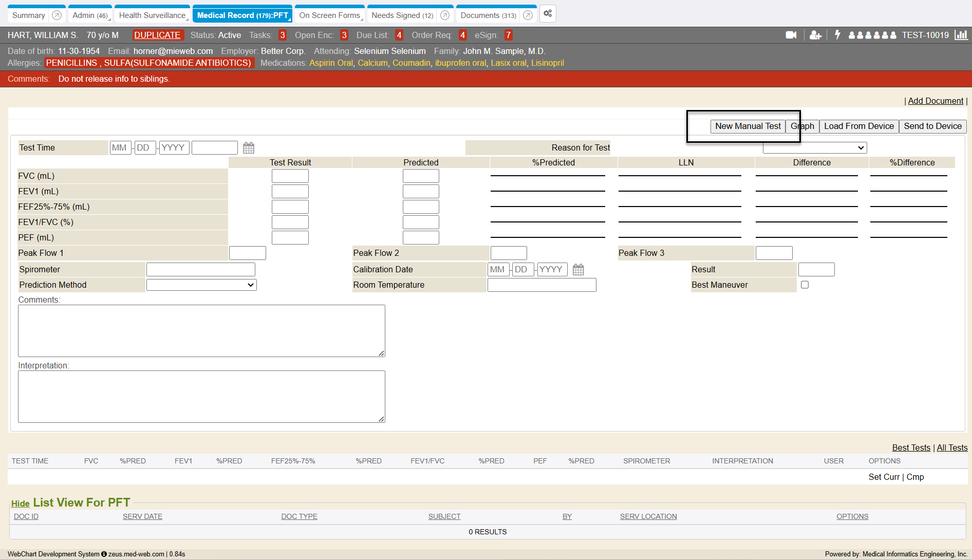This screenshot has width=972, height=560.
Task: Click the video camera icon in patient header
Action: point(791,35)
